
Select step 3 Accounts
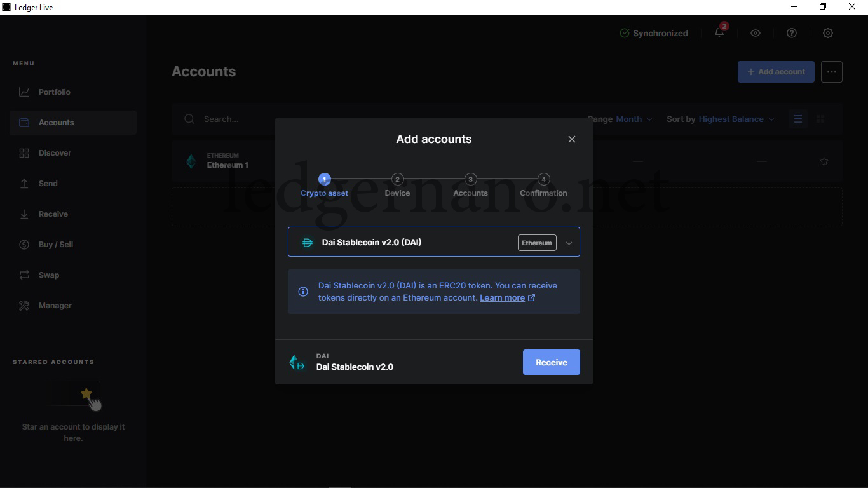(x=470, y=186)
